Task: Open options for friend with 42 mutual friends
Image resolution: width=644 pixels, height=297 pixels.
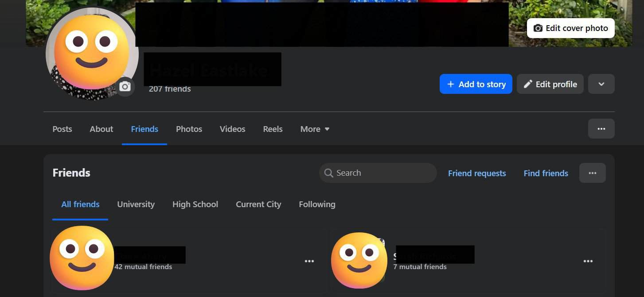Action: (x=309, y=261)
